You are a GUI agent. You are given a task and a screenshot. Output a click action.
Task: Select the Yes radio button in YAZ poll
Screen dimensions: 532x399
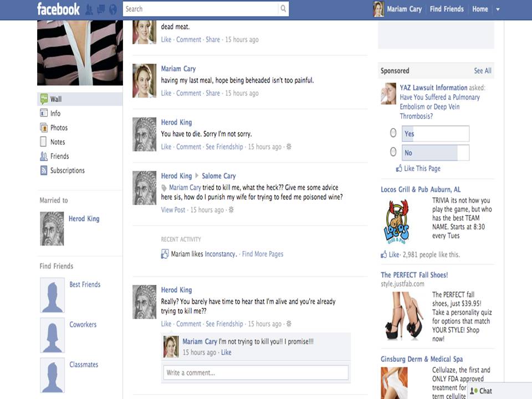[393, 132]
